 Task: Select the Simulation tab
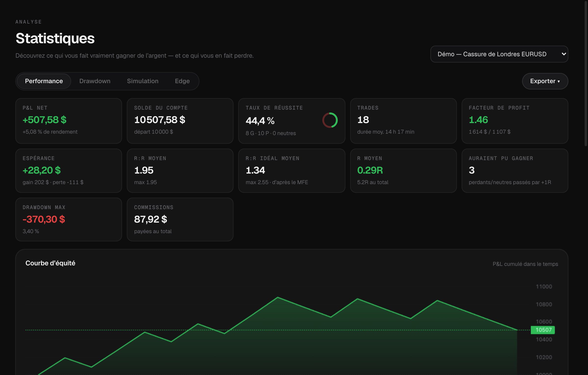coord(143,81)
